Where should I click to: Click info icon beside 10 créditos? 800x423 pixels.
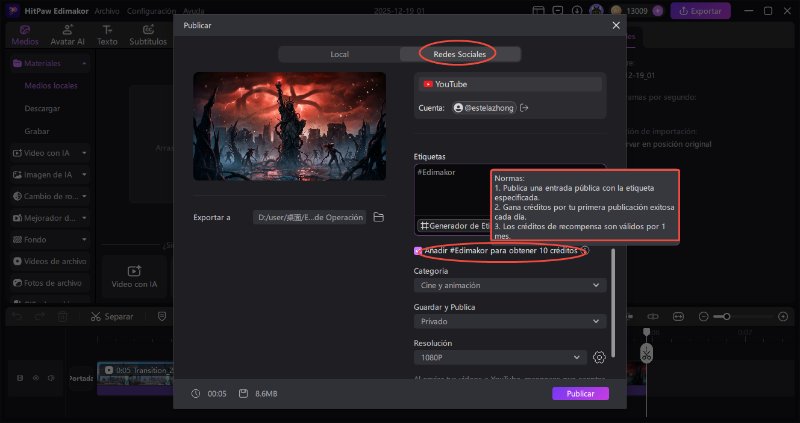coord(585,251)
